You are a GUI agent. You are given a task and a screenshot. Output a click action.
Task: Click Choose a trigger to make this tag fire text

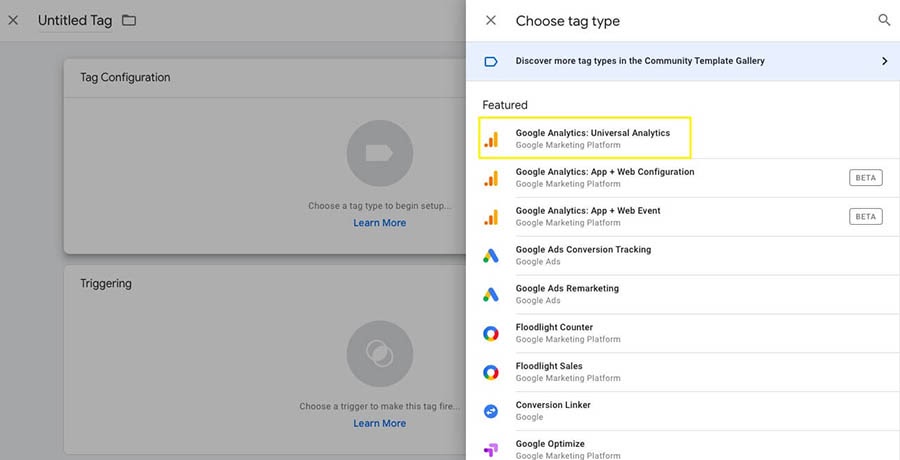pos(379,406)
